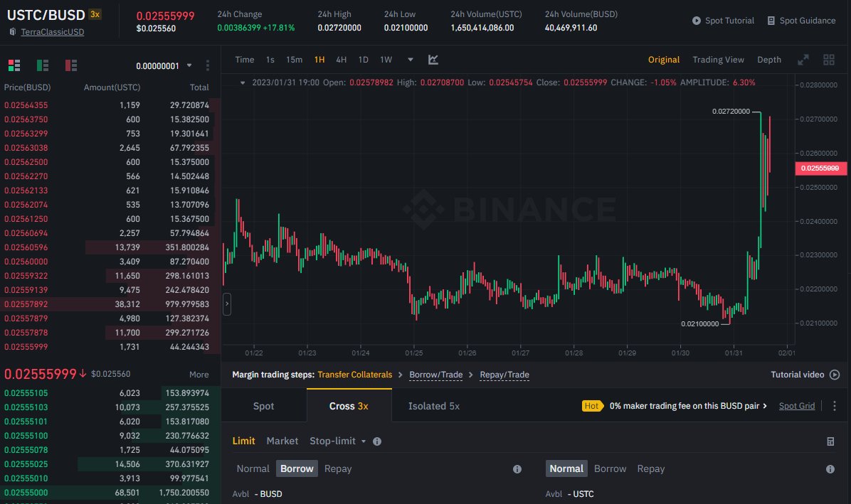The height and width of the screenshot is (504, 851).
Task: Open the Isolated 5x margin tab
Action: pyautogui.click(x=434, y=406)
